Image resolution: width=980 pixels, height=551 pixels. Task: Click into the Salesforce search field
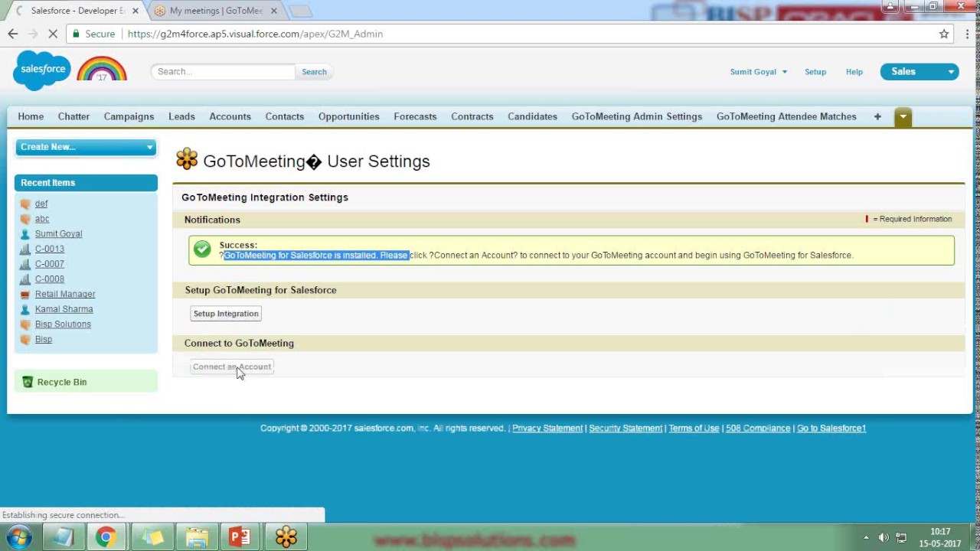pos(223,72)
